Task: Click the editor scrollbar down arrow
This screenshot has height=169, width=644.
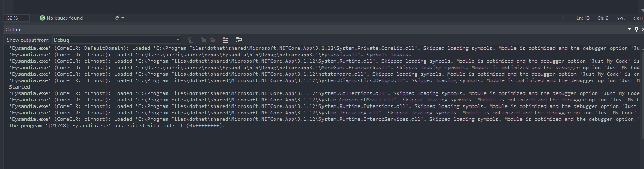Action: pos(642,10)
